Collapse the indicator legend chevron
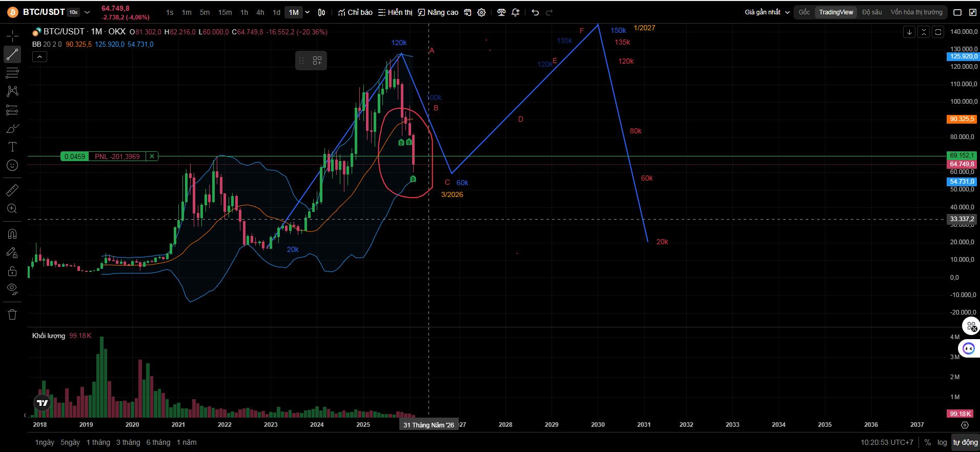This screenshot has width=980, height=452. 39,57
